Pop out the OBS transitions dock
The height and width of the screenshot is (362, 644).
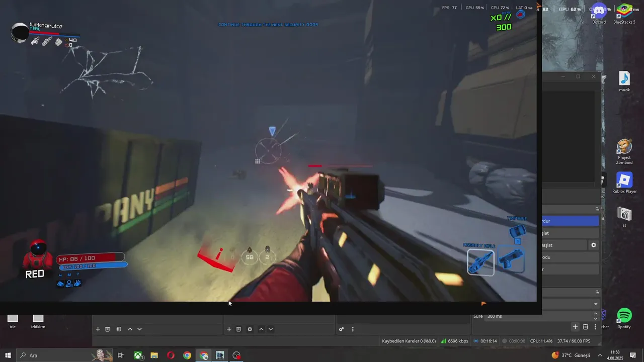[597, 292]
